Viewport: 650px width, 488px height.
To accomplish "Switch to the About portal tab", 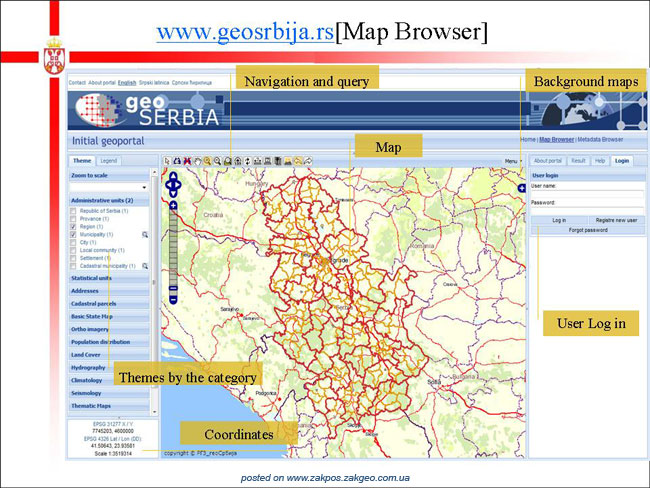I will 547,160.
